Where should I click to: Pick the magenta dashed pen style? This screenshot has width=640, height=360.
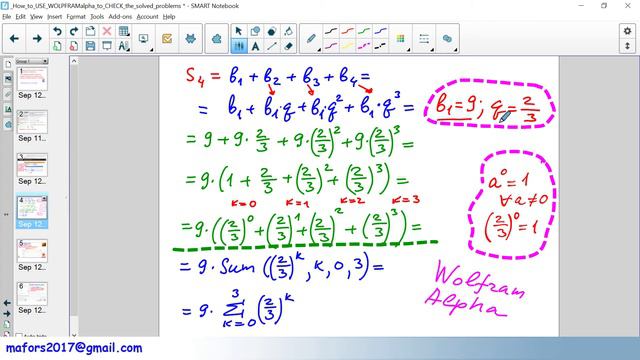364,46
